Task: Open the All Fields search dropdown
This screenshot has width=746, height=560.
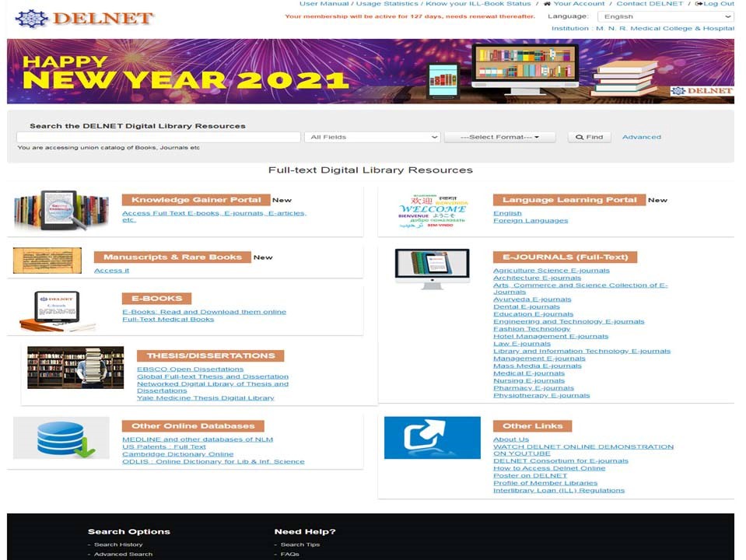Action: [373, 137]
